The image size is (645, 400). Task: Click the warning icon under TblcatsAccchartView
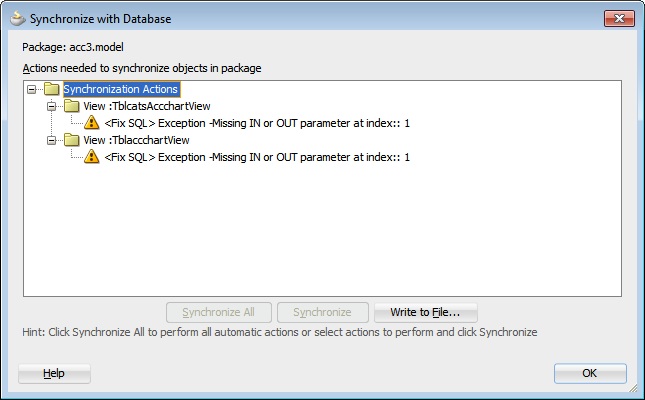point(92,123)
